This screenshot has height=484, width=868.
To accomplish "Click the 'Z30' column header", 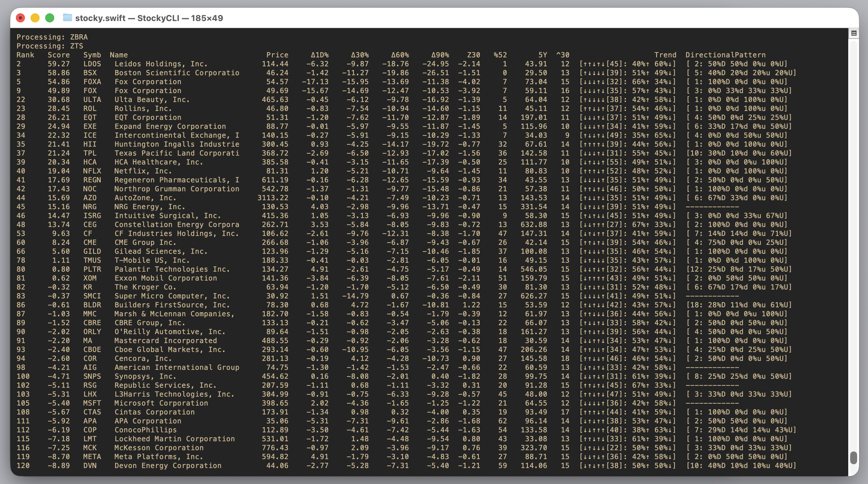I will coord(474,55).
